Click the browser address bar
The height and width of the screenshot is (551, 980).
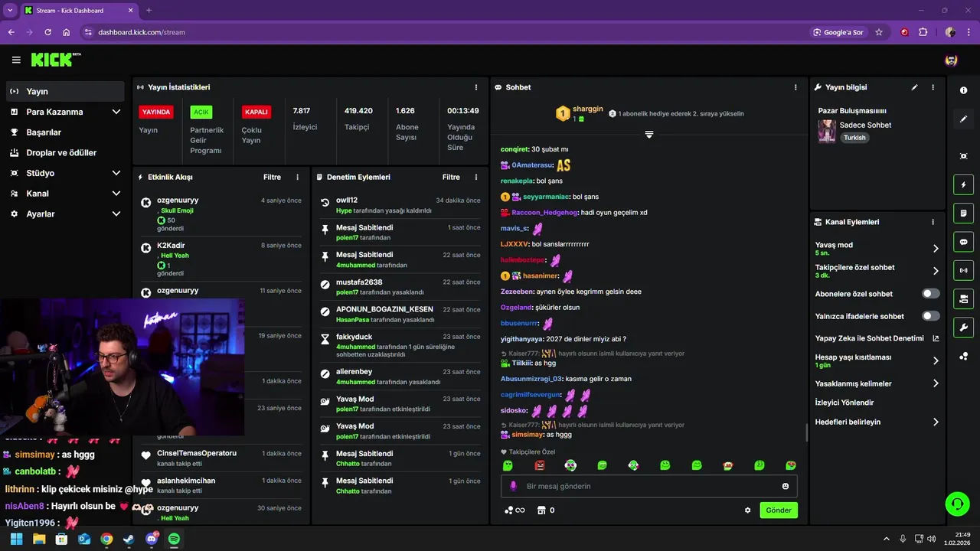pyautogui.click(x=444, y=32)
